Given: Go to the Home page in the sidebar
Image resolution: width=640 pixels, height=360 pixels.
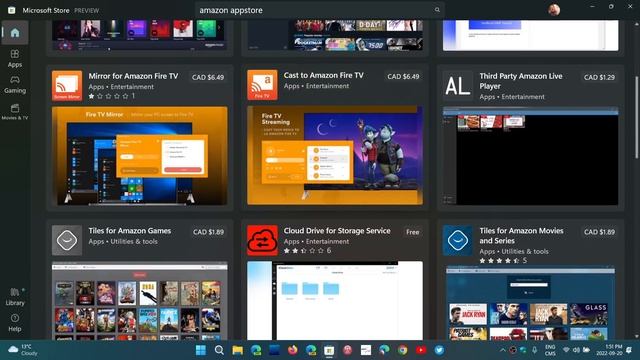Looking at the screenshot, I should 15,33.
